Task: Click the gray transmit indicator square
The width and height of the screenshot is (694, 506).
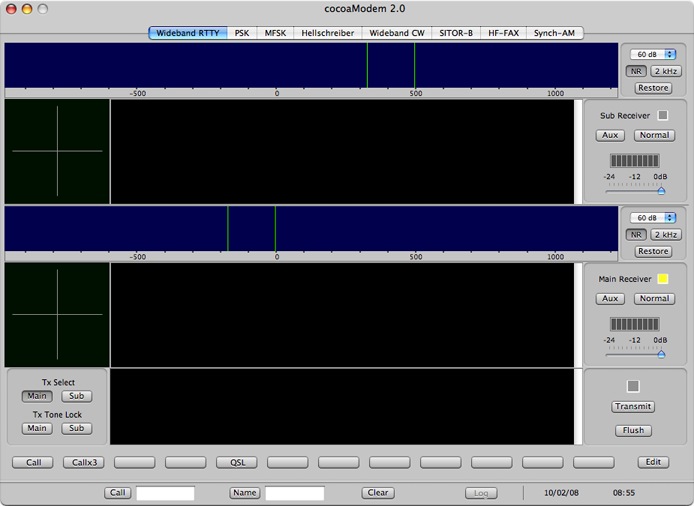Action: point(633,386)
